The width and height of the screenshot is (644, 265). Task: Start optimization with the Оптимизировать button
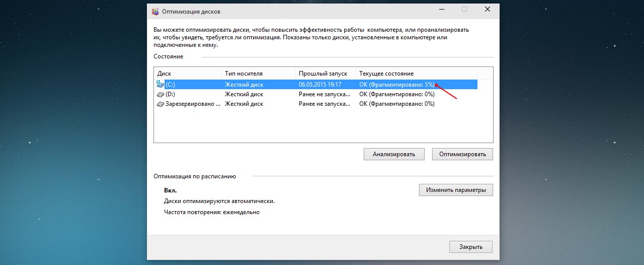coord(462,154)
